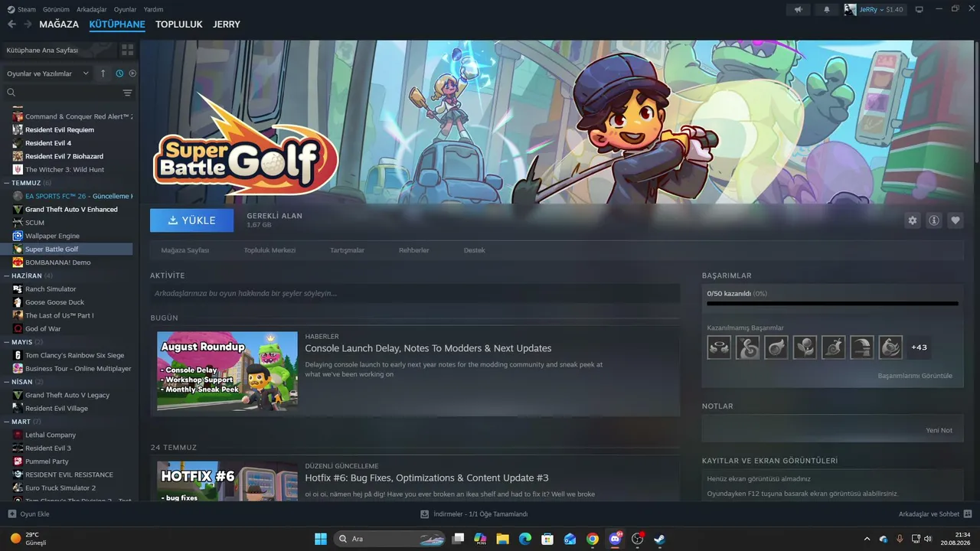The image size is (980, 551).
Task: Open OBS Studio from the taskbar
Action: coord(637,539)
